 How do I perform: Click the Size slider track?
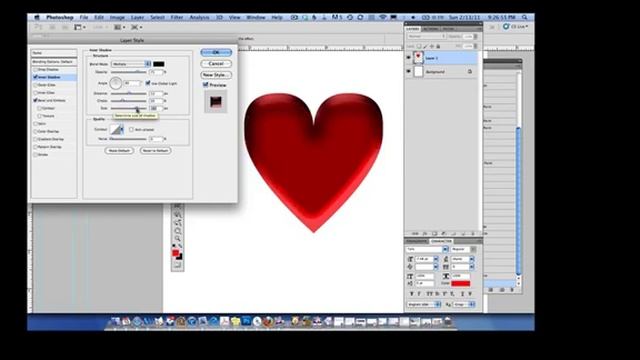click(x=129, y=109)
